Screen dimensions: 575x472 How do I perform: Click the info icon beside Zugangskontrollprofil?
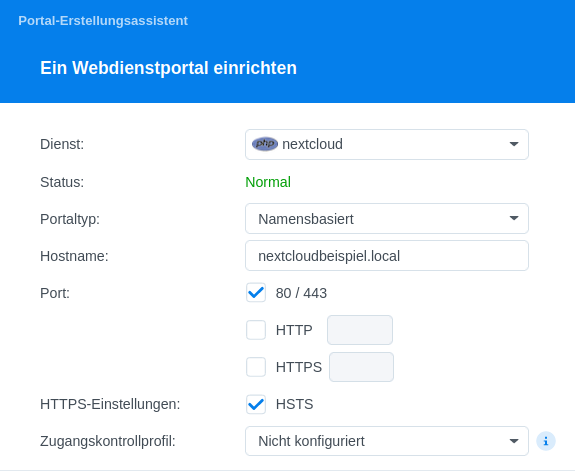click(546, 441)
